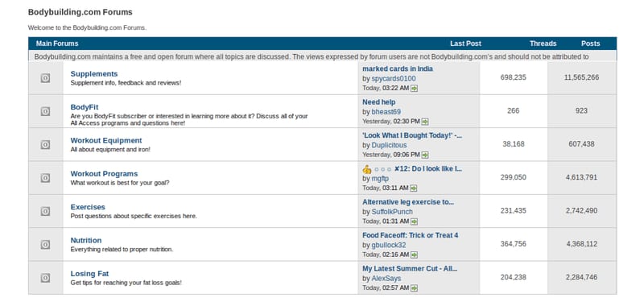View user profile bheast69

click(x=386, y=112)
